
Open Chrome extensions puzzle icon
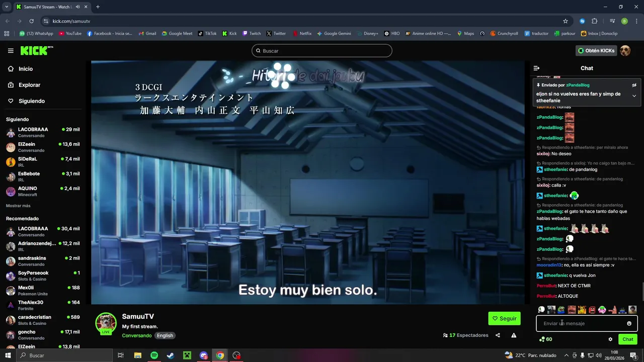[594, 21]
